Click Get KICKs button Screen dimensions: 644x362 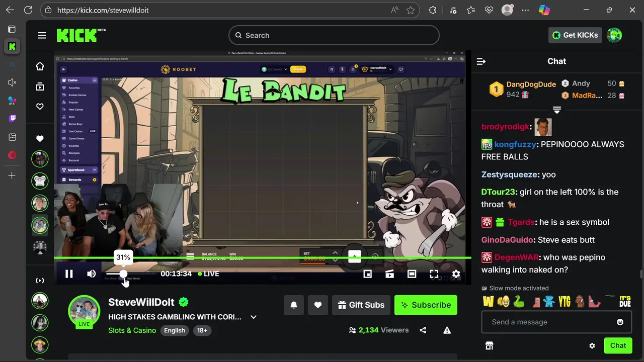point(575,35)
